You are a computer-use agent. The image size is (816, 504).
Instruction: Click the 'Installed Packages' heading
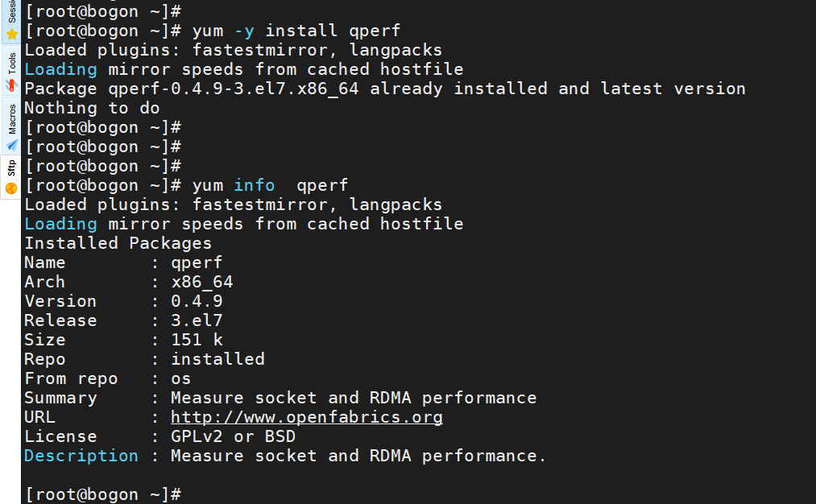click(x=118, y=243)
